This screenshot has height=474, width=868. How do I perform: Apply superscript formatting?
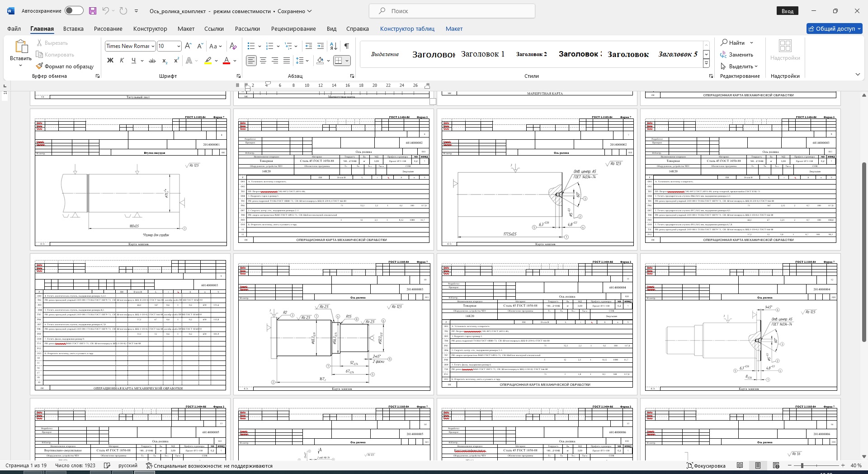click(176, 61)
